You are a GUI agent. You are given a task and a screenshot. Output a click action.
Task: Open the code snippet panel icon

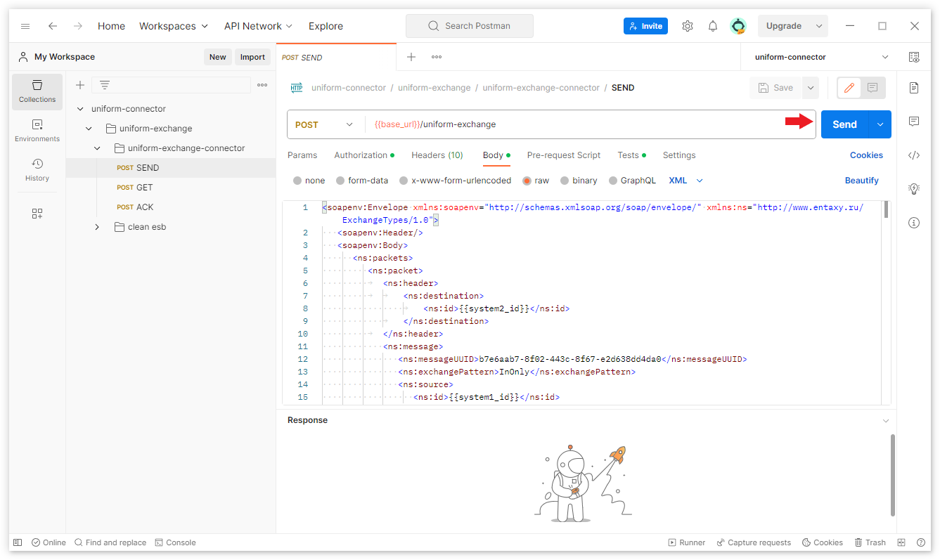(914, 155)
